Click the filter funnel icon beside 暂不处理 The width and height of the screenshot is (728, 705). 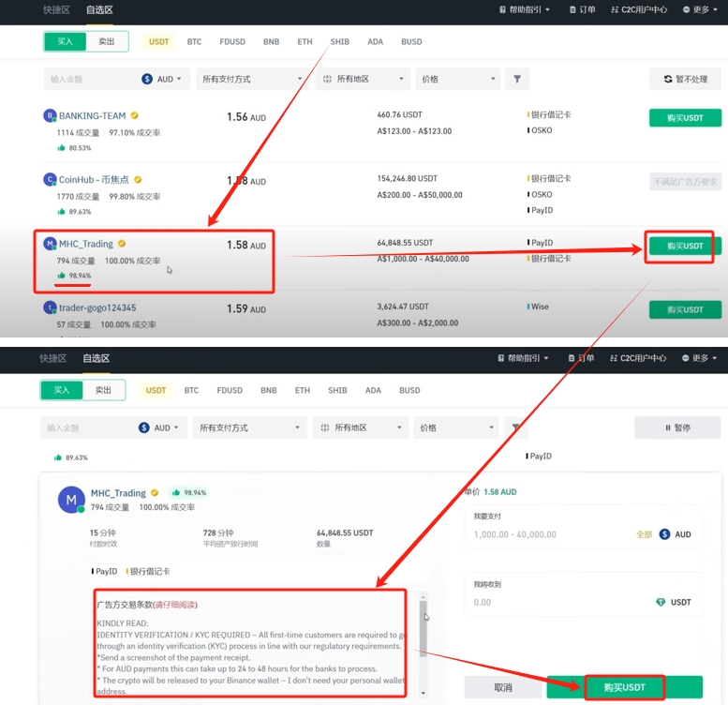[x=517, y=79]
